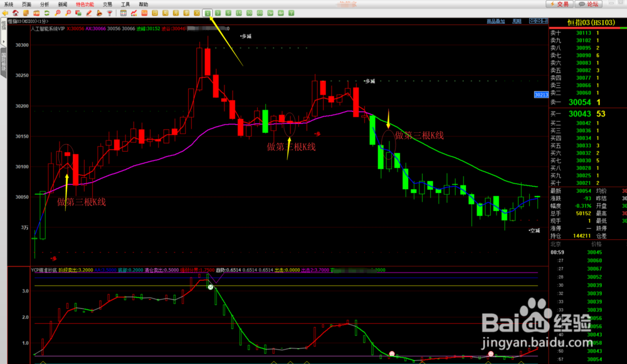Open the 国际板块 vertical side tab
Image resolution: width=627 pixels, height=364 pixels.
pyautogui.click(x=4, y=62)
